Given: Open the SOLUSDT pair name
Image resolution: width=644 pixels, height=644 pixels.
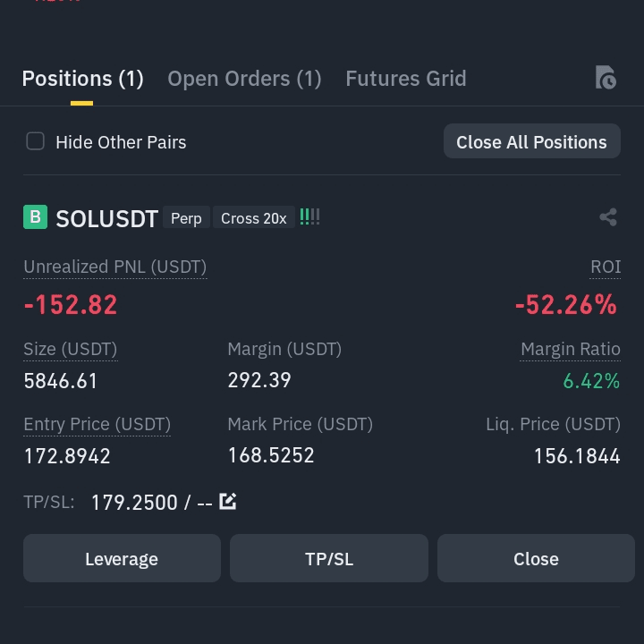Looking at the screenshot, I should [x=106, y=218].
